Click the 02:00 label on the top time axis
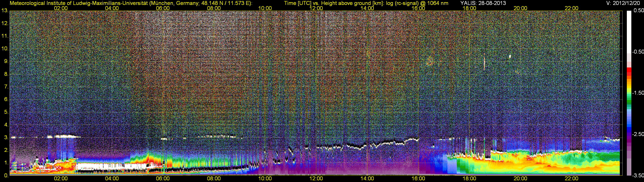The image size is (644, 182). 61,8
